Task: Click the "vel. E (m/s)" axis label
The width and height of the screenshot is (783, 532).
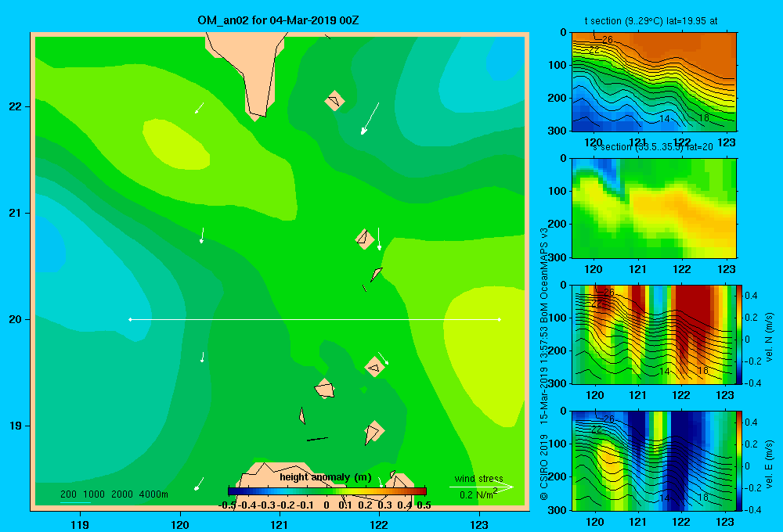Action: [x=769, y=463]
